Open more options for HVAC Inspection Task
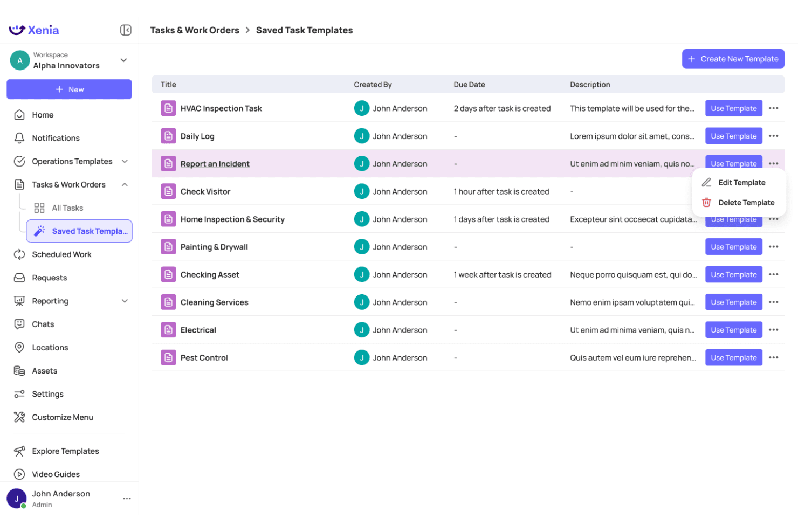Screen dimensions: 798x532 774,108
